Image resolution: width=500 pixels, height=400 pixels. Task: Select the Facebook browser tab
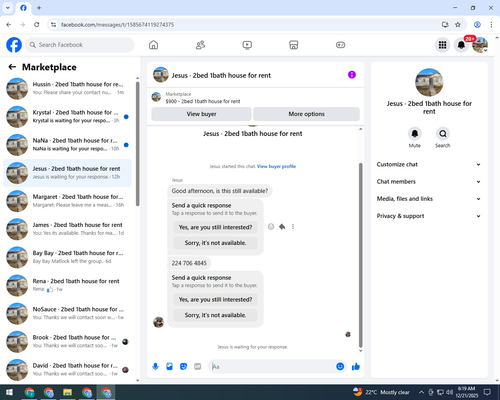point(23,8)
